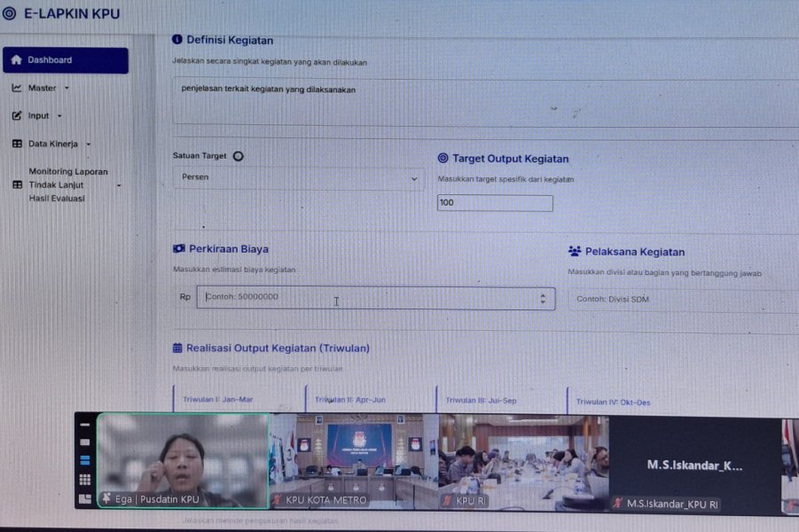Image resolution: width=799 pixels, height=532 pixels.
Task: Click the E-LAPKIN KPU logo icon
Action: pos(10,14)
